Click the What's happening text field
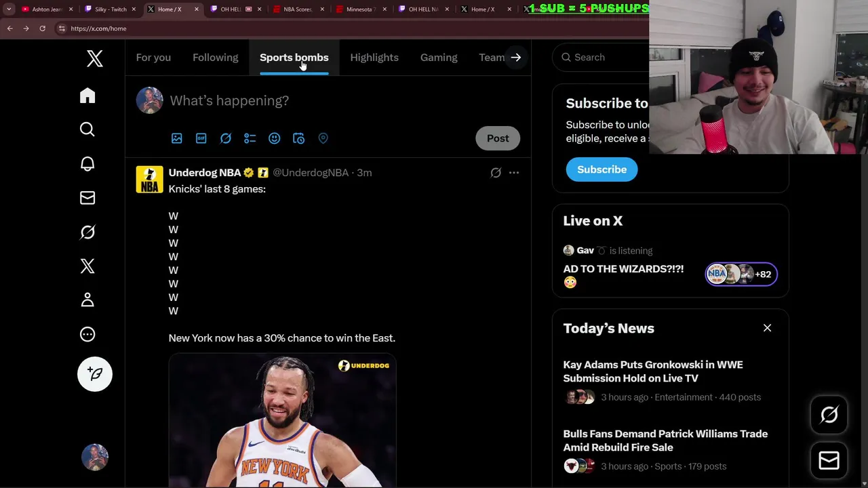 click(229, 100)
